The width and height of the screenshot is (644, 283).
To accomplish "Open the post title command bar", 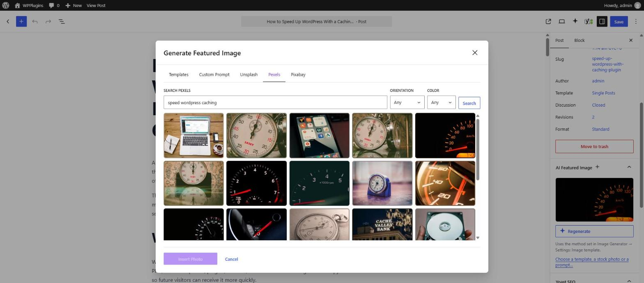I will (316, 21).
